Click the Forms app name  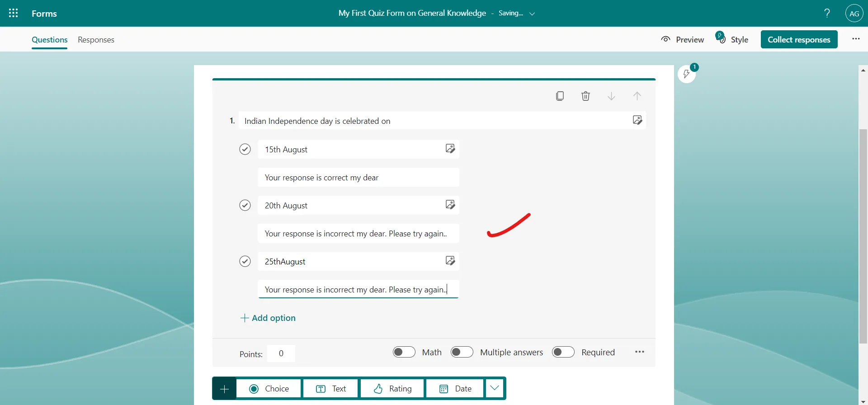point(44,14)
